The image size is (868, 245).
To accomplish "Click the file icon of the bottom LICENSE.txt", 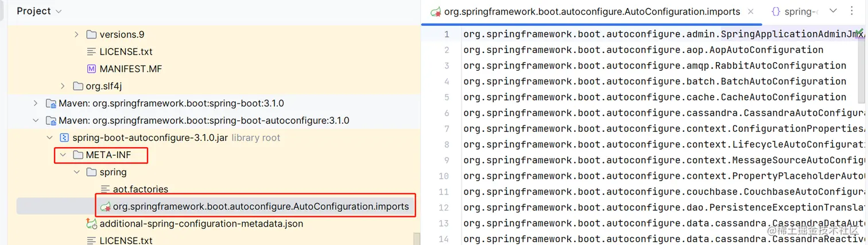I will (91, 240).
